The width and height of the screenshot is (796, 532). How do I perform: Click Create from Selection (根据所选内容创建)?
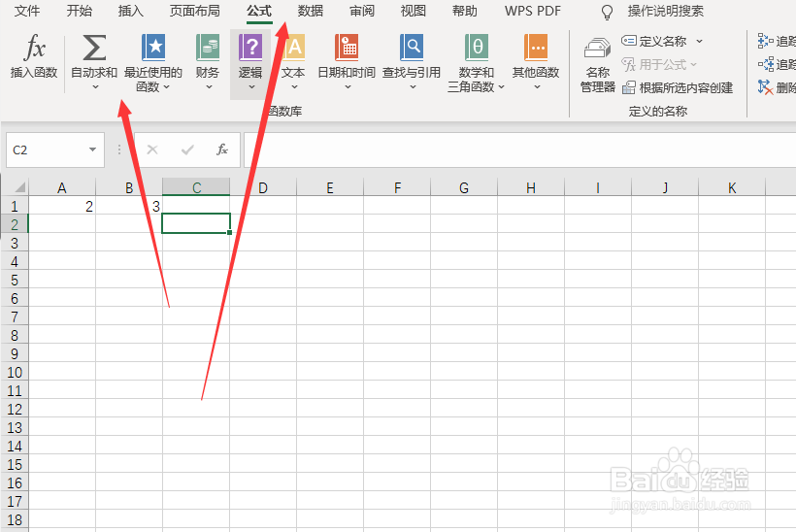(679, 87)
